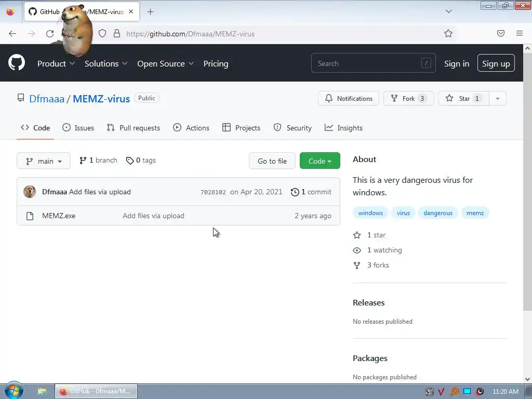Open 'Add files via upload' latest commit message
Image resolution: width=532 pixels, height=399 pixels.
[100, 192]
